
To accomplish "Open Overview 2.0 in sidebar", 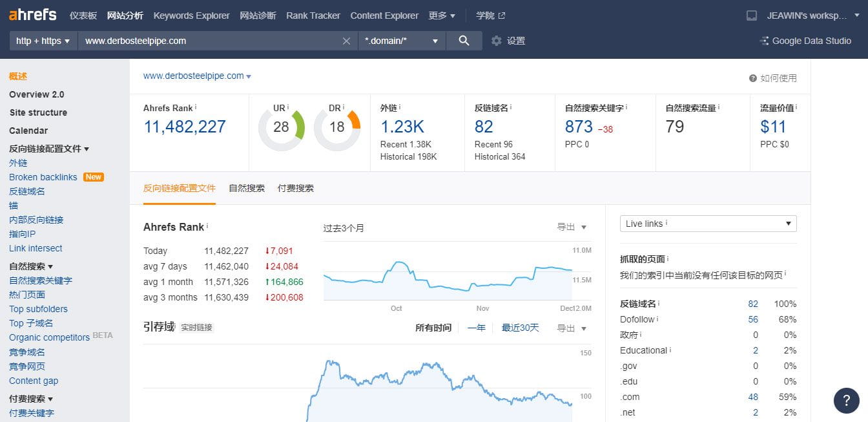I will click(x=37, y=94).
